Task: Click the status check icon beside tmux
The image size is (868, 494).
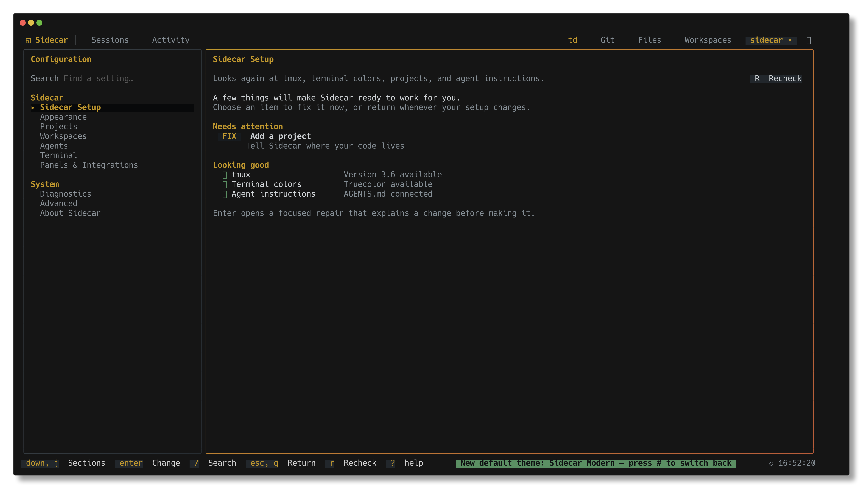Action: coord(225,175)
